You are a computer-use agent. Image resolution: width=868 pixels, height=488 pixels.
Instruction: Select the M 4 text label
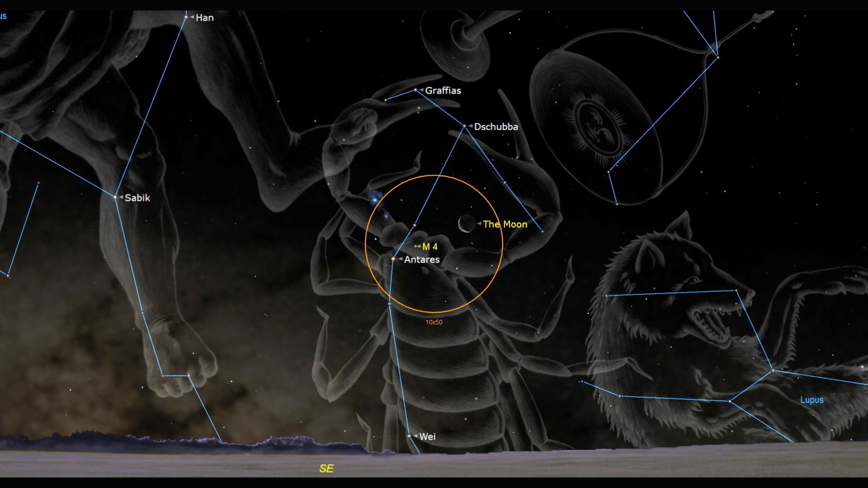[x=430, y=247]
